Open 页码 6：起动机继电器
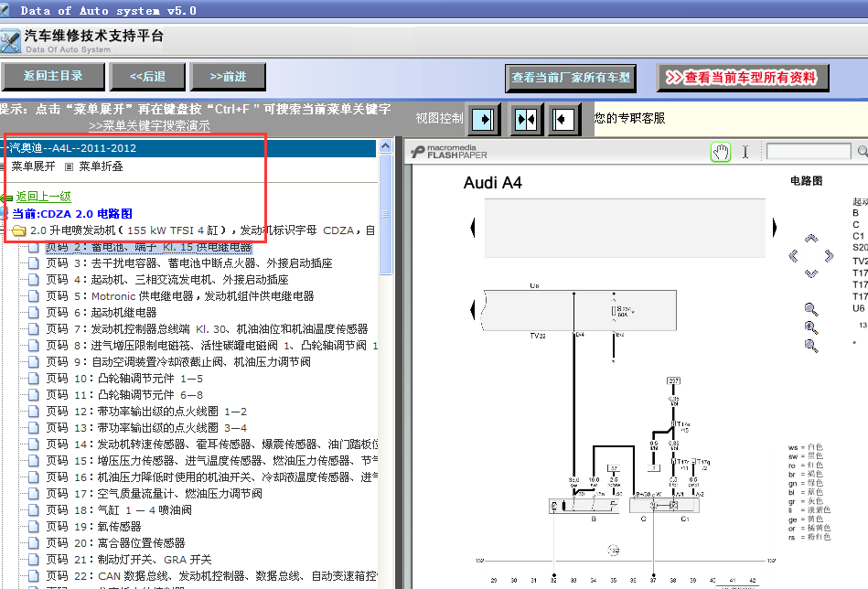Viewport: 868px width, 589px height. [102, 313]
